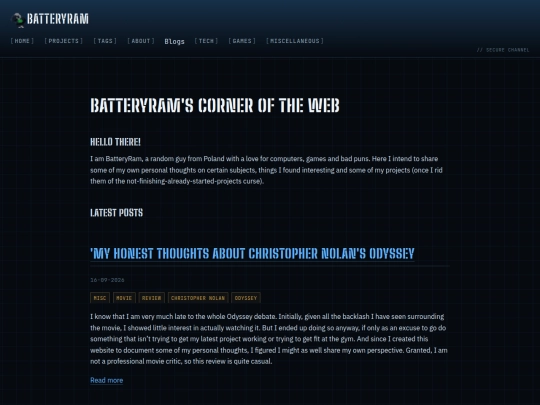540x405 pixels.
Task: Open the Christopher Nolan's Odyssey post title
Action: point(252,254)
